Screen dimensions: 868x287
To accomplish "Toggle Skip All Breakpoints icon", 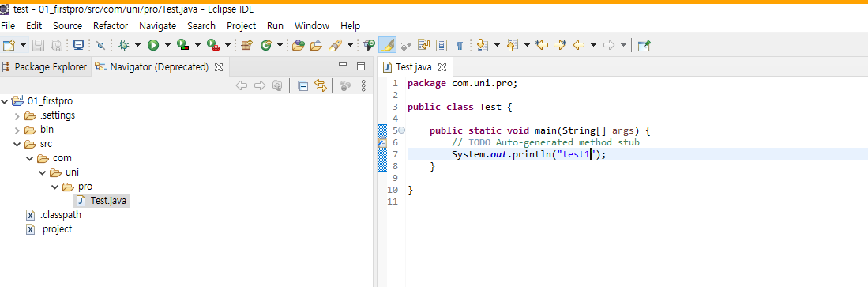I will point(100,45).
